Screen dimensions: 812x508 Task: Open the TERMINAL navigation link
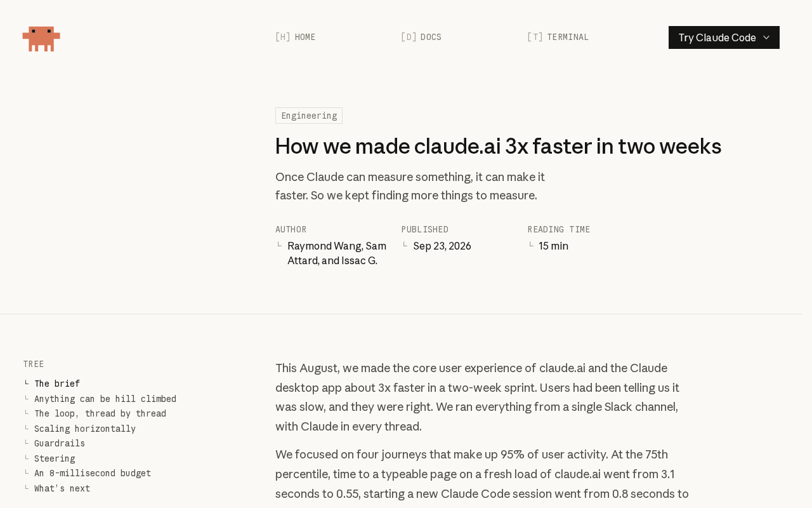[x=558, y=37]
